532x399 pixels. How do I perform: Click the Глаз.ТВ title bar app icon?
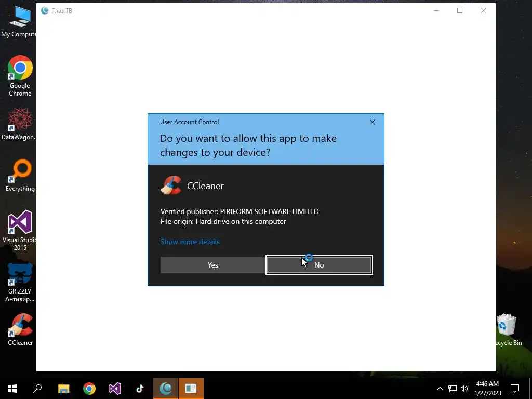45,10
